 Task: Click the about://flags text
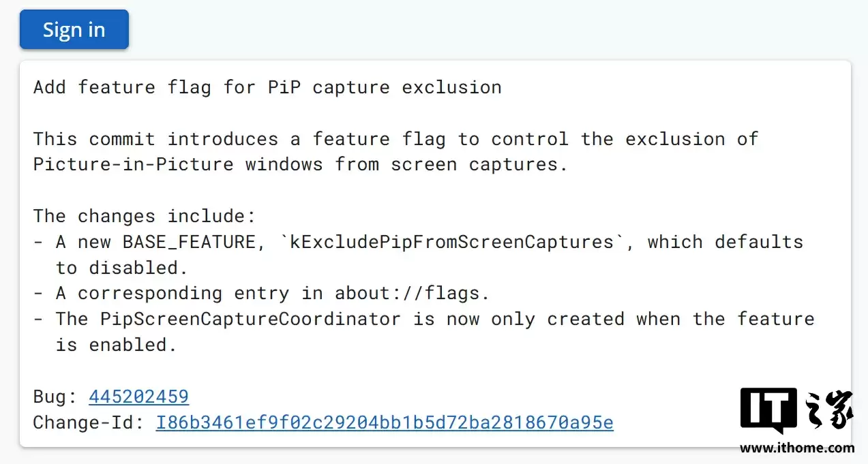pos(412,293)
